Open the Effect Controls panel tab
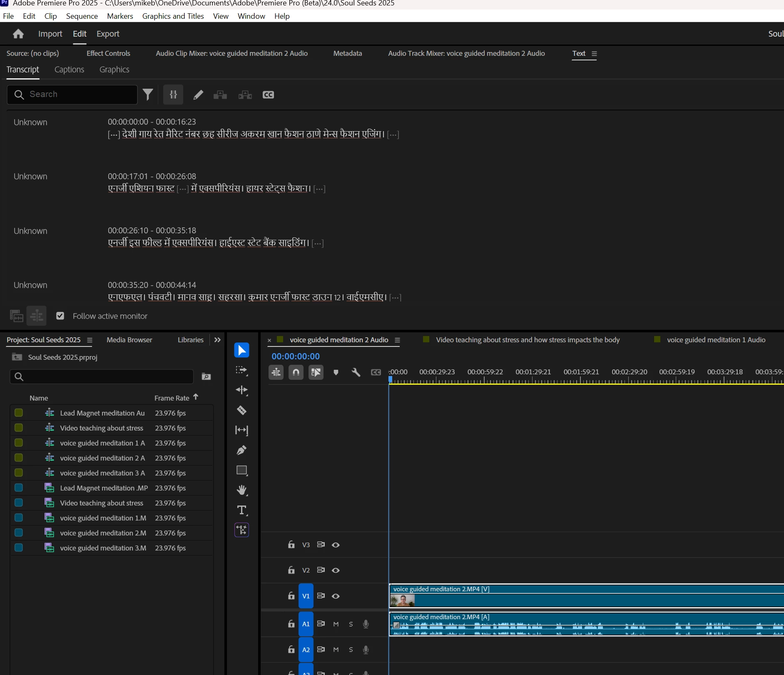The width and height of the screenshot is (784, 675). pos(108,53)
